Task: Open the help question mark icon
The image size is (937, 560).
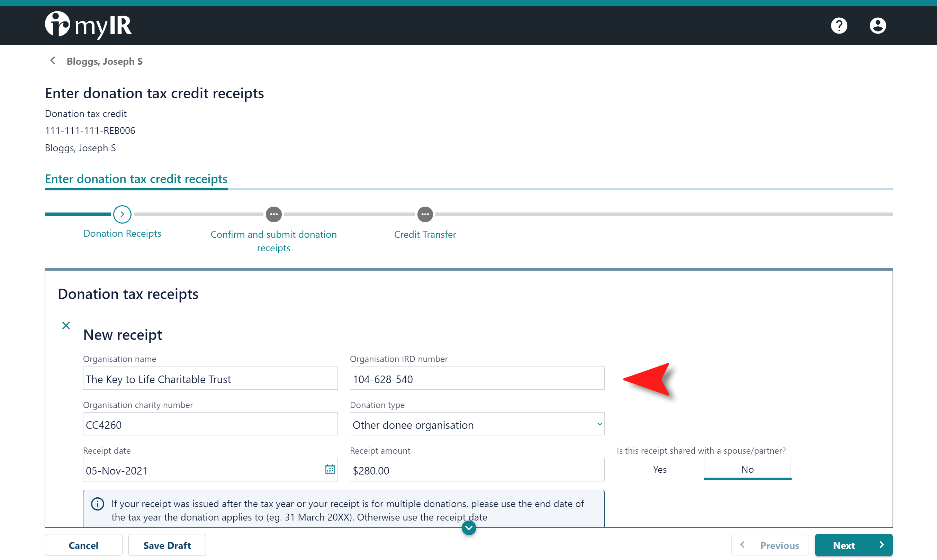Action: pos(839,26)
